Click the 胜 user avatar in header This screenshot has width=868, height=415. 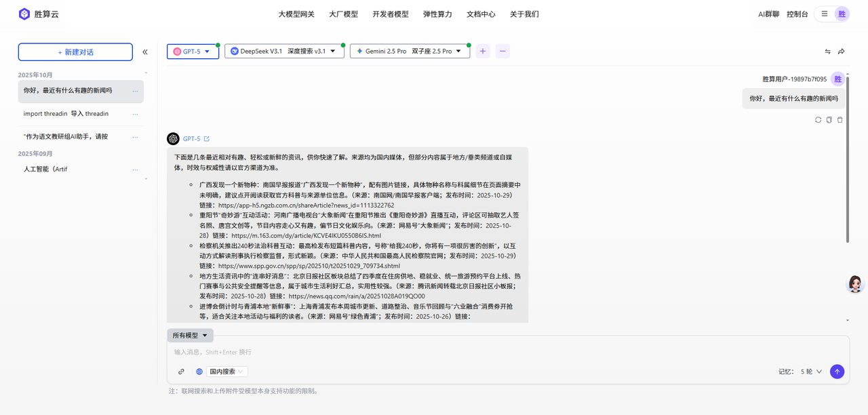coord(842,14)
